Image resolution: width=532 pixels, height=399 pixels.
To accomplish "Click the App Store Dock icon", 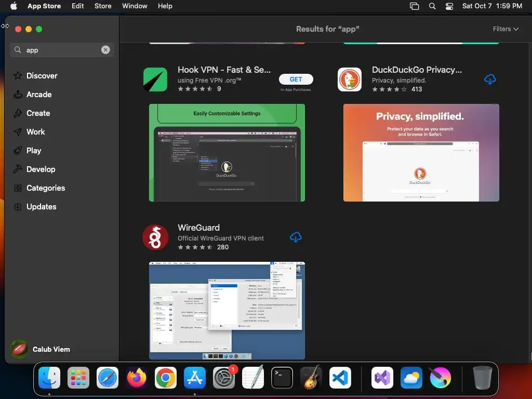I will point(195,378).
